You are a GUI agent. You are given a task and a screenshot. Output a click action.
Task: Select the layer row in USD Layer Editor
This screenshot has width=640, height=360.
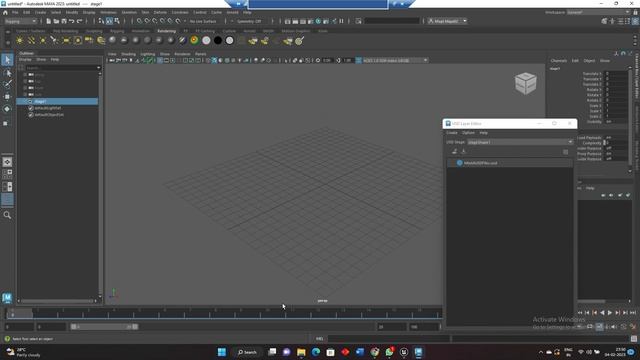[x=510, y=163]
